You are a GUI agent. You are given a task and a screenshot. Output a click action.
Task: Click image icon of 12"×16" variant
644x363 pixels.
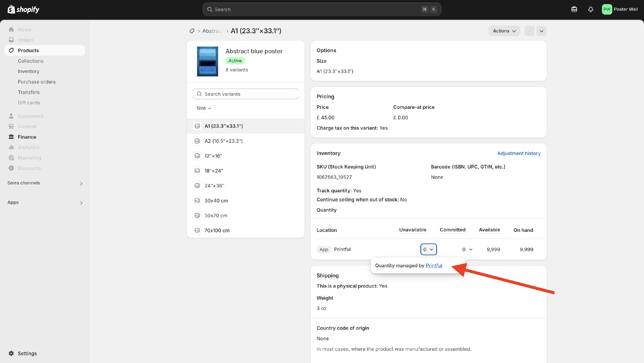click(197, 156)
